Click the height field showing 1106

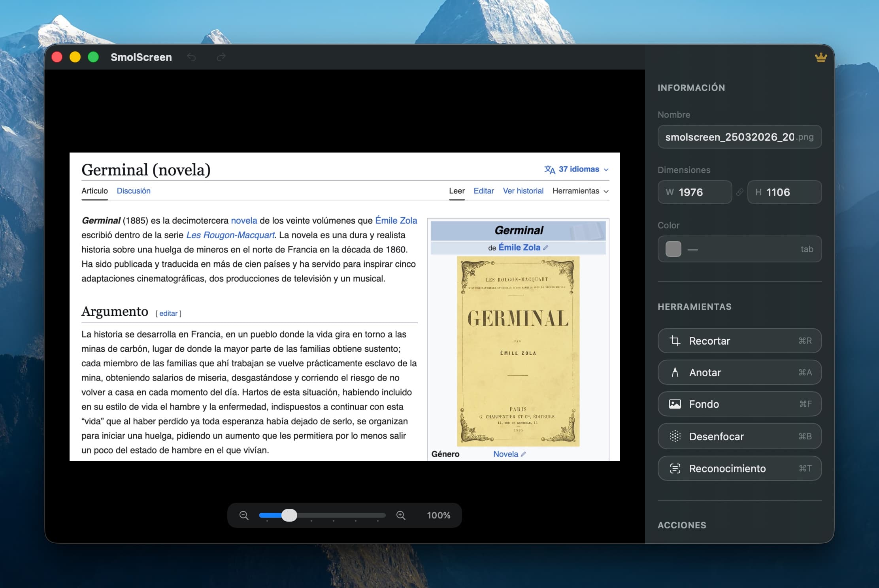(785, 192)
